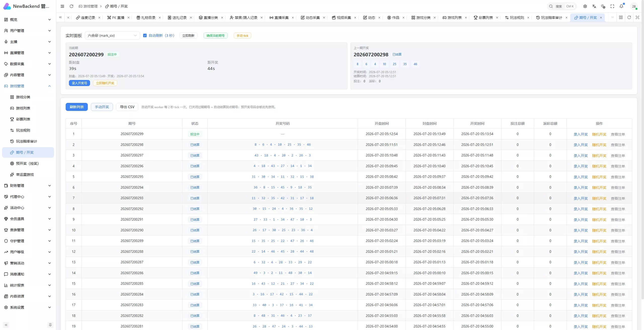This screenshot has width=644, height=330.
Task: Click the page reload icon beside breadcrumb
Action: (71, 6)
